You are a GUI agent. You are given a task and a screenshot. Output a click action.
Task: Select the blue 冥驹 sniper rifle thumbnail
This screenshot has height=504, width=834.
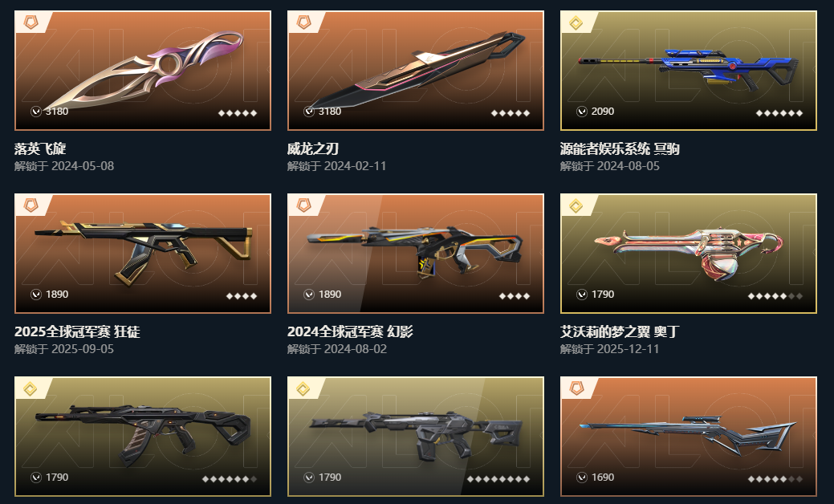[x=688, y=70]
